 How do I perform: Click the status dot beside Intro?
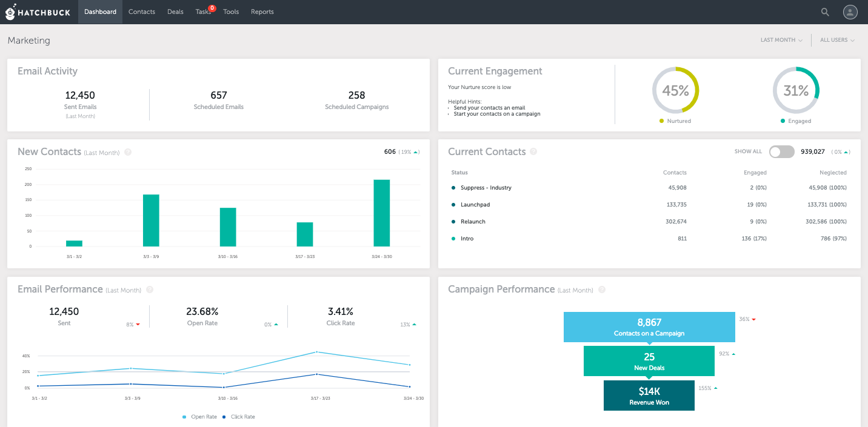pyautogui.click(x=453, y=239)
